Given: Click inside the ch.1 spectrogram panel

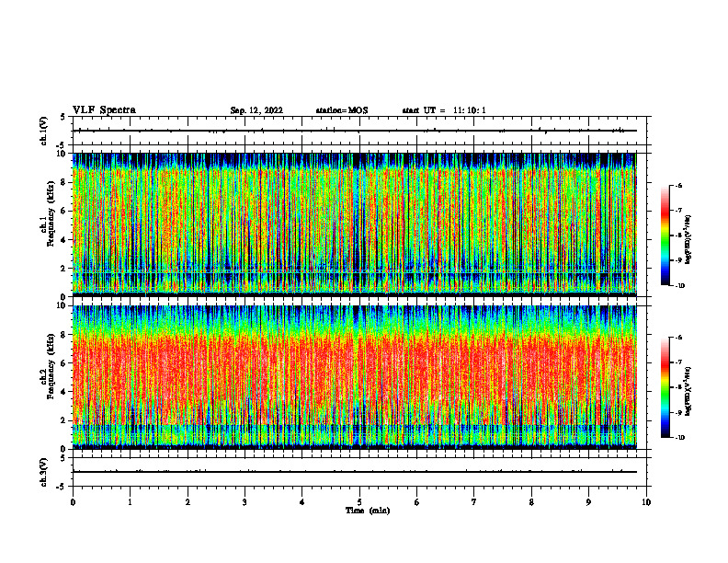Looking at the screenshot, I should click(355, 224).
